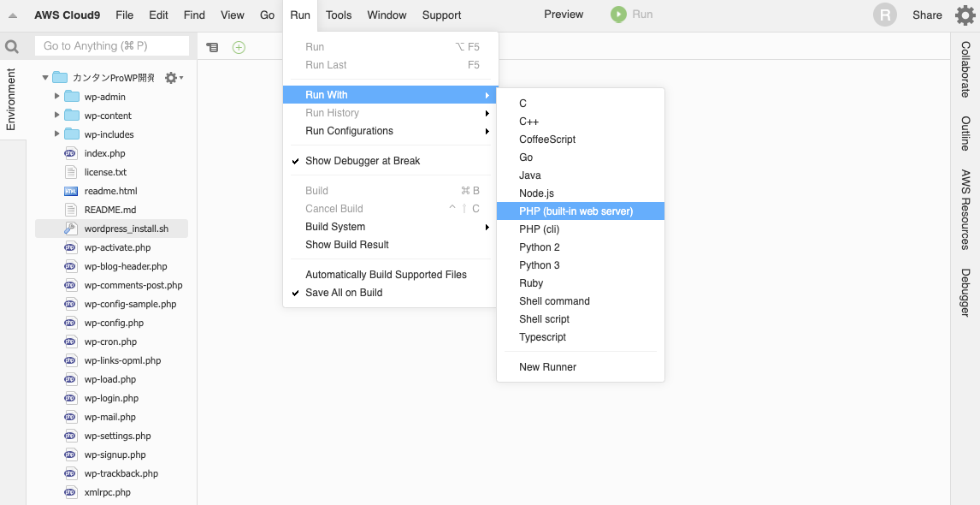Focus the Go to Anything search field
Screen dimensions: 980x505
pyautogui.click(x=112, y=45)
